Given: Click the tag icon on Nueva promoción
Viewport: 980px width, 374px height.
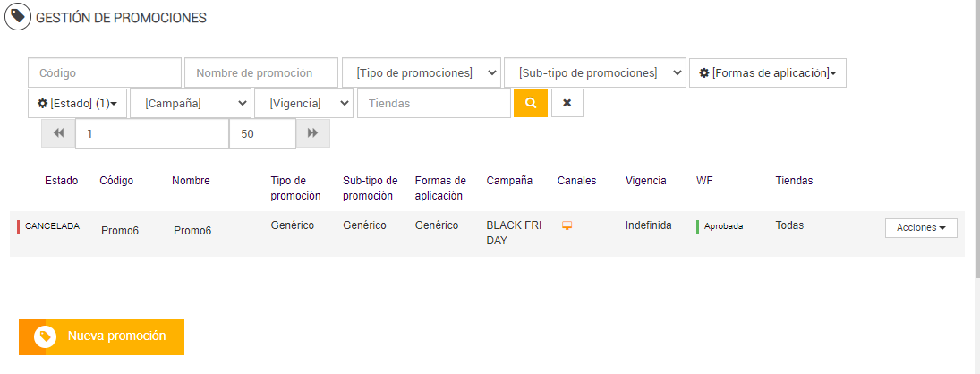Looking at the screenshot, I should pyautogui.click(x=45, y=336).
